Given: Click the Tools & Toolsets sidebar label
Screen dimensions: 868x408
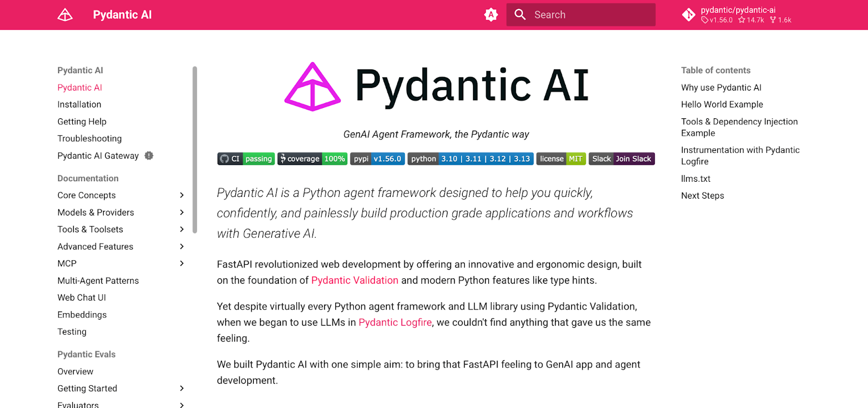Looking at the screenshot, I should click(x=90, y=229).
